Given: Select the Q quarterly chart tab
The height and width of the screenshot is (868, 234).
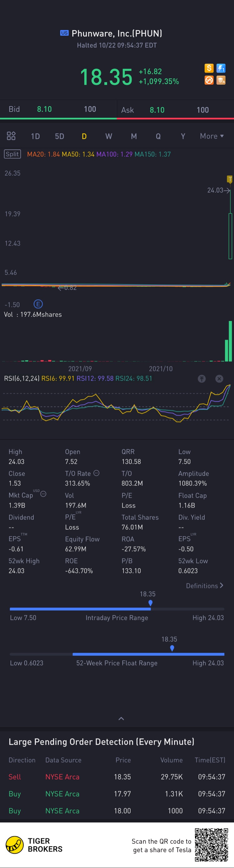Looking at the screenshot, I should point(158,136).
